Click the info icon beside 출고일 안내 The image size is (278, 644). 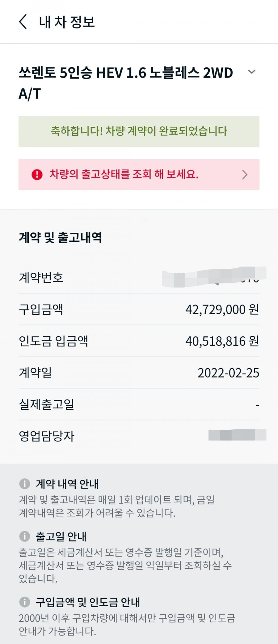[x=25, y=536]
